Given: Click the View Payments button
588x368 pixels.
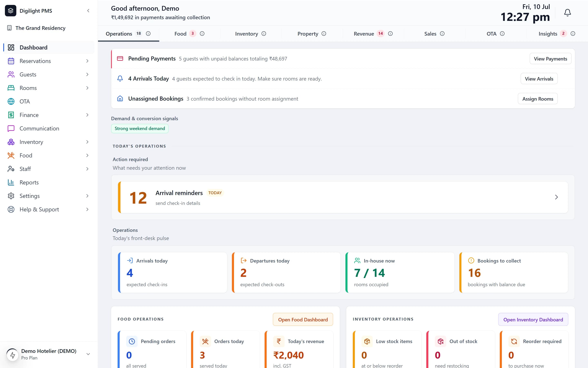Looking at the screenshot, I should point(550,59).
